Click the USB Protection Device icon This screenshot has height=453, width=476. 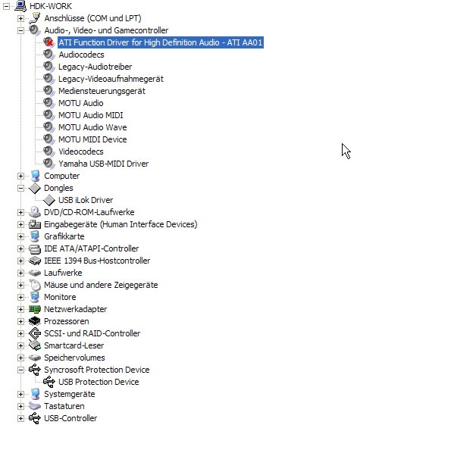coord(49,382)
